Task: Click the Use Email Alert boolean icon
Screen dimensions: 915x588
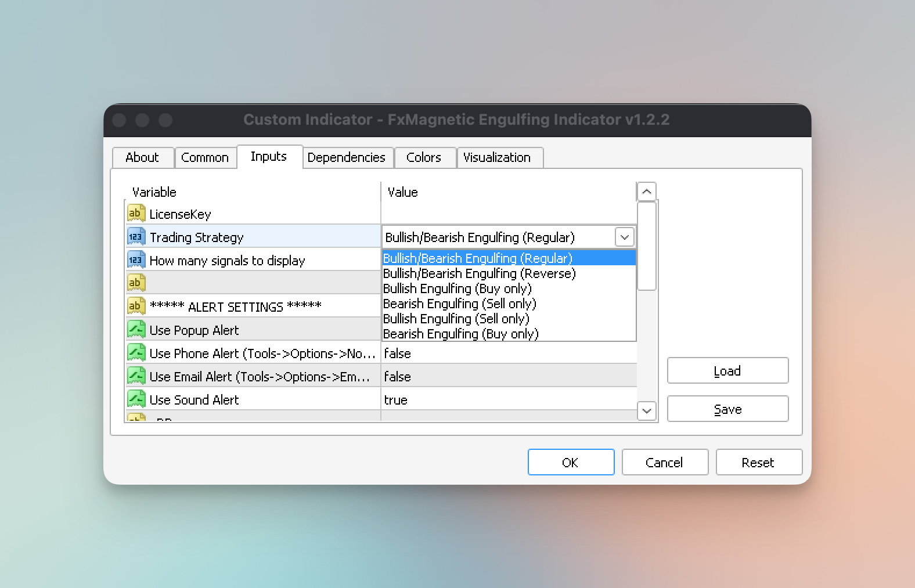Action: click(x=136, y=376)
